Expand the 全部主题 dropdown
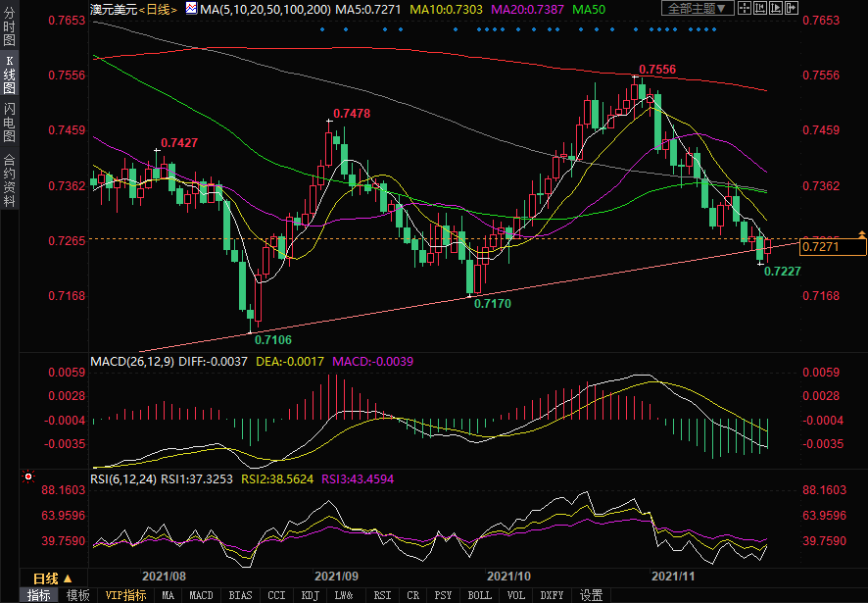Image resolution: width=868 pixels, height=603 pixels. point(697,9)
